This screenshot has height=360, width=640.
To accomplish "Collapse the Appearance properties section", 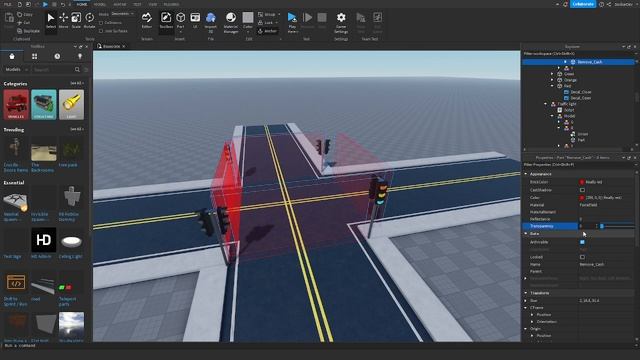I will (526, 174).
